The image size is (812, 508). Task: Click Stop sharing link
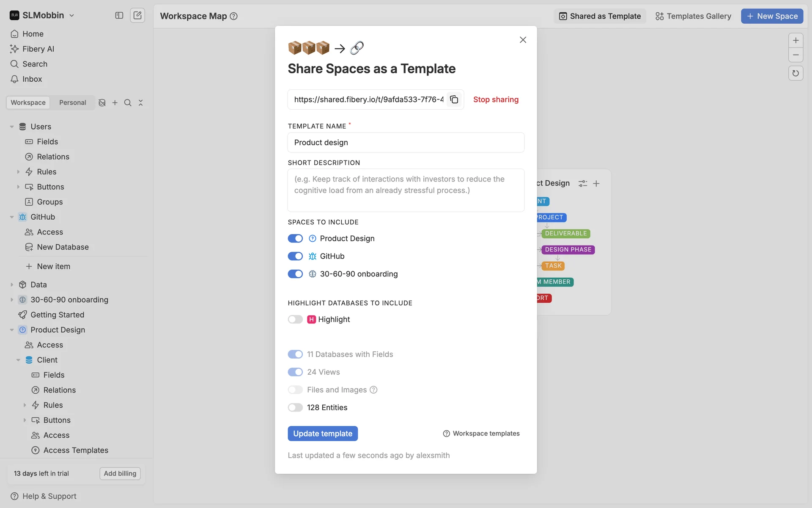496,99
